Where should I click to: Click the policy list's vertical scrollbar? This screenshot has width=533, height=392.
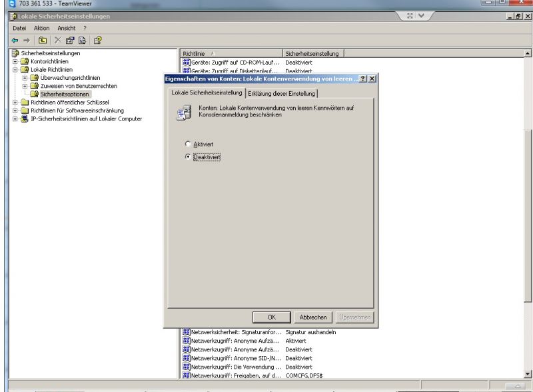point(528,200)
